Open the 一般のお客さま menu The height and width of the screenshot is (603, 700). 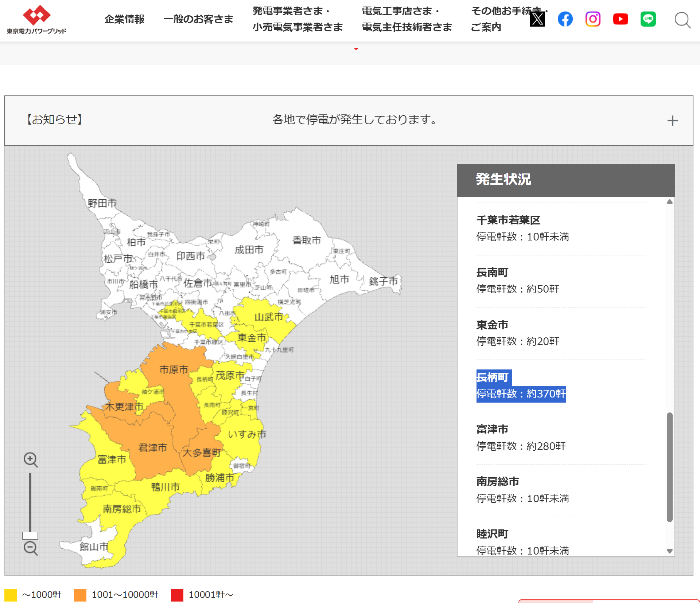coord(198,19)
